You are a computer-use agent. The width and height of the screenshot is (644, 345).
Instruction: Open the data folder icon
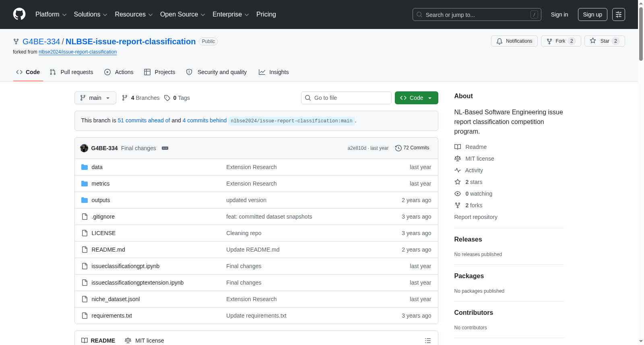coord(85,167)
